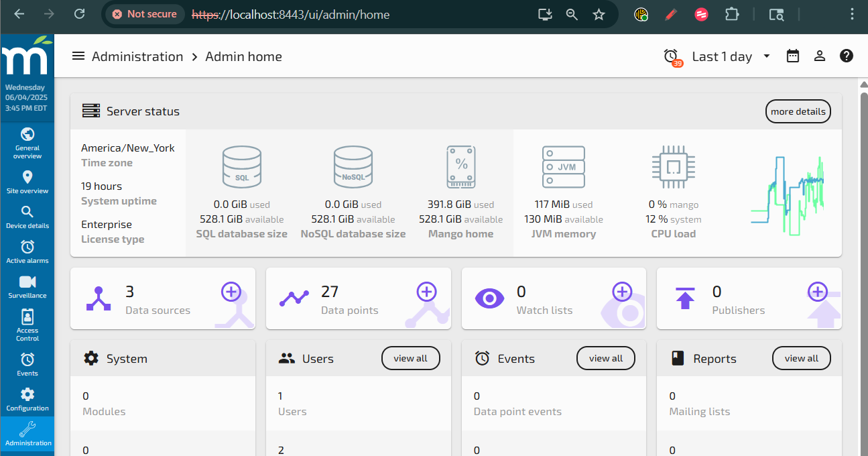Open the calendar date picker icon
The image size is (868, 456).
click(793, 56)
